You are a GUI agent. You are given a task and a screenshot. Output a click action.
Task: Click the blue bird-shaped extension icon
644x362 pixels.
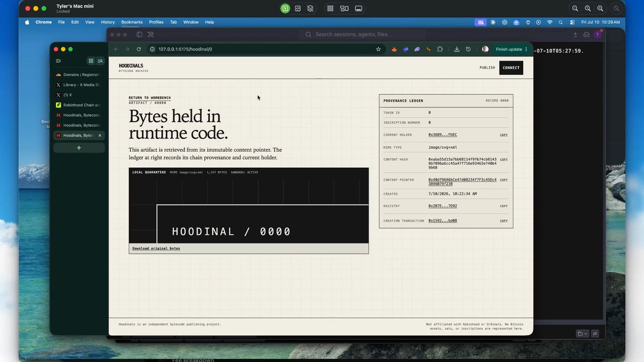pyautogui.click(x=406, y=49)
